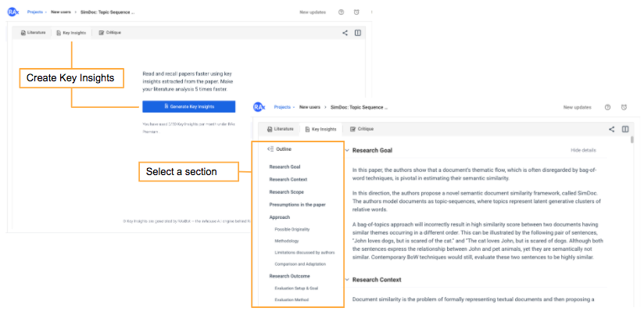This screenshot has height=333, width=644.
Task: Open New updates in the front window header
Action: point(577,107)
